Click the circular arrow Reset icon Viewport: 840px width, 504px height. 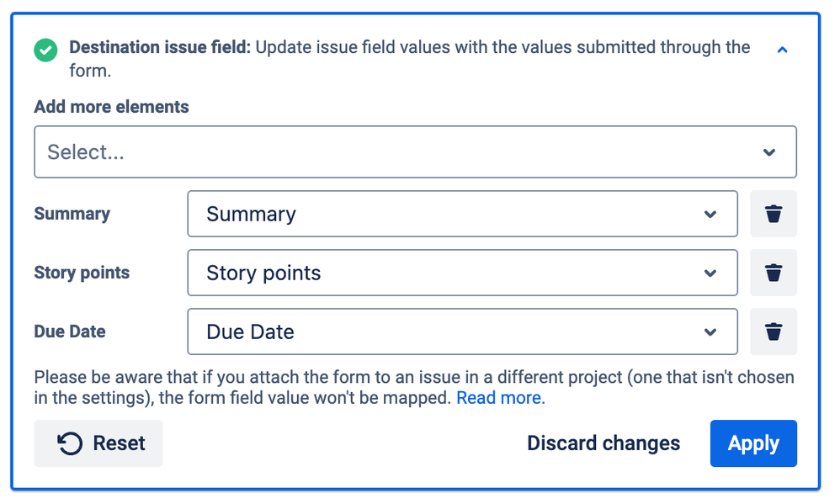point(70,443)
